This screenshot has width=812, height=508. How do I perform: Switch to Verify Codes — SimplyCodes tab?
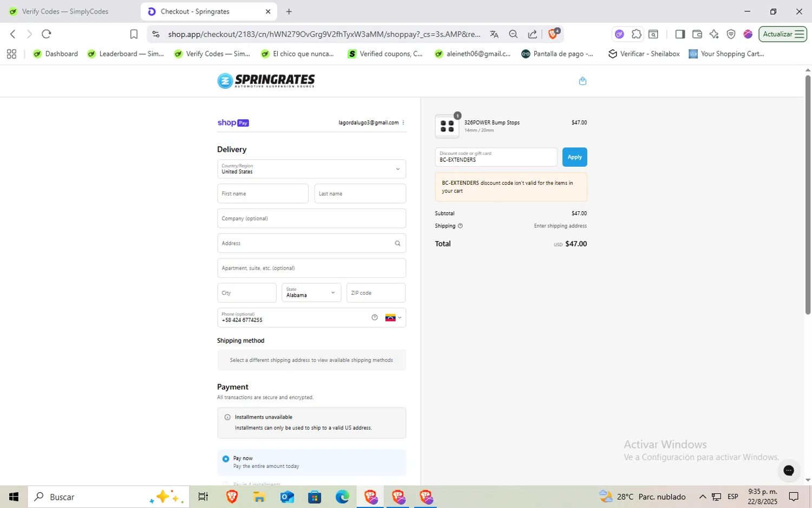click(66, 11)
